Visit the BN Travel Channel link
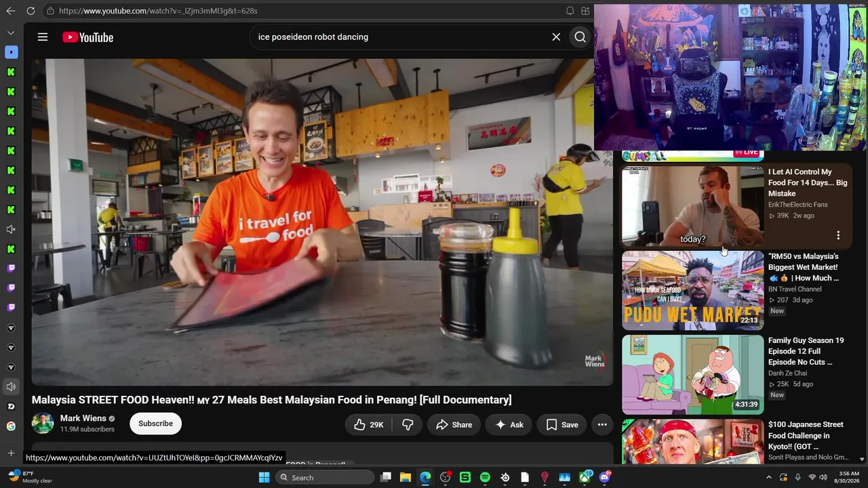Image resolution: width=868 pixels, height=488 pixels. (795, 289)
